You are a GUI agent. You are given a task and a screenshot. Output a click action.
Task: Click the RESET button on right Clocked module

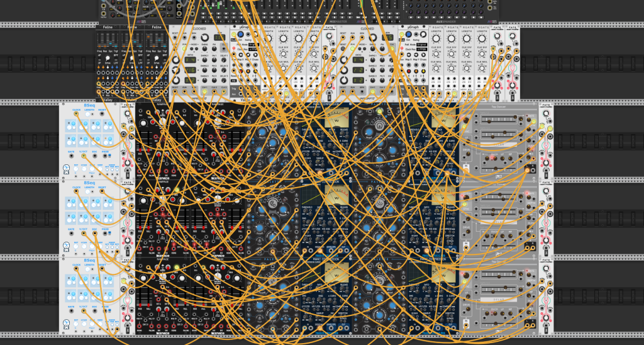(x=343, y=48)
